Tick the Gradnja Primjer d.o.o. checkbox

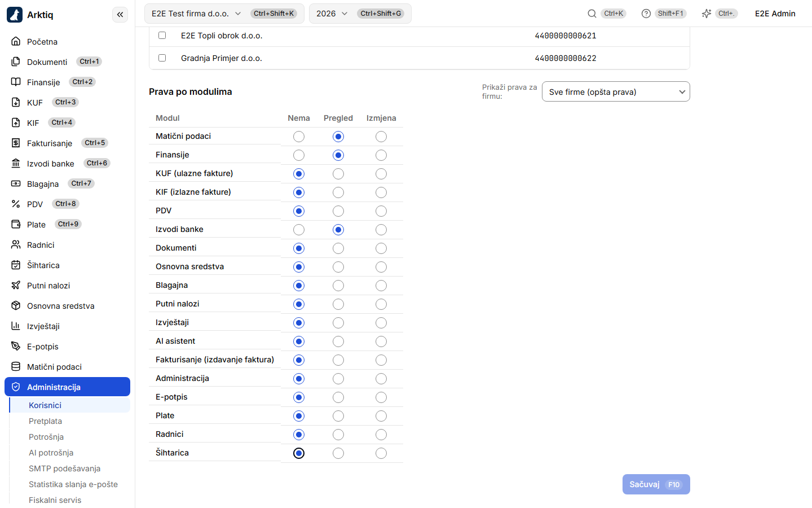point(162,58)
